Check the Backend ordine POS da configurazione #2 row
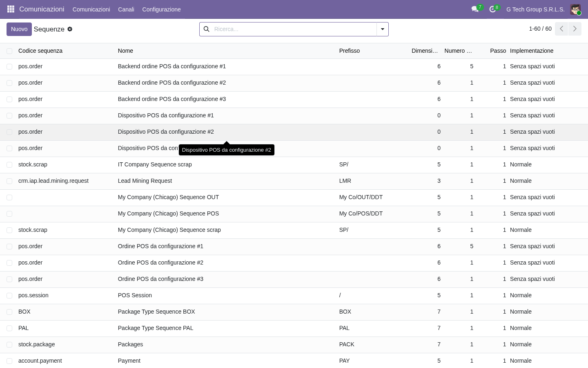588x368 pixels. [x=9, y=83]
